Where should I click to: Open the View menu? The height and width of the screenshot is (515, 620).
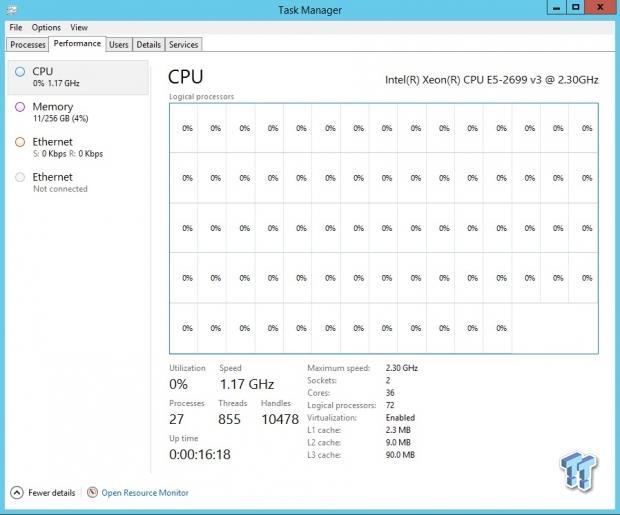(x=79, y=27)
